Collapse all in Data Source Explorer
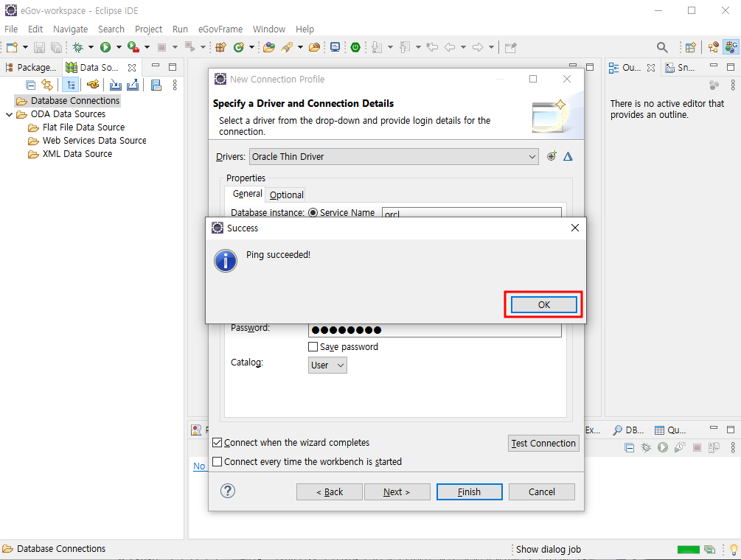 (30, 85)
